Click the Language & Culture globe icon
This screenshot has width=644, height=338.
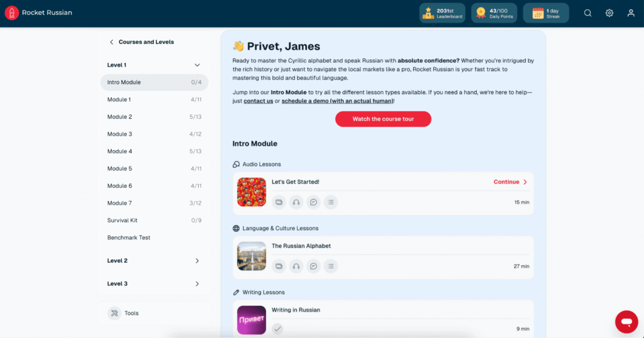pos(236,229)
